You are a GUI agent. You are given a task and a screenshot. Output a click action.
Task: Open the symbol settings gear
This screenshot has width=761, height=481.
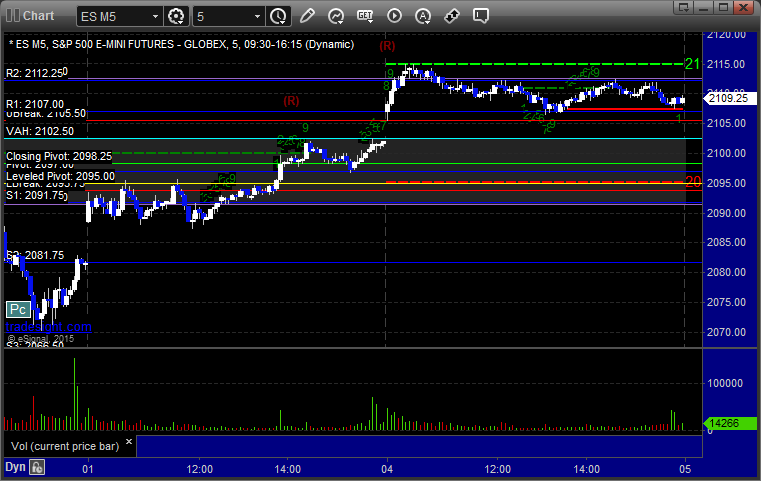[176, 17]
